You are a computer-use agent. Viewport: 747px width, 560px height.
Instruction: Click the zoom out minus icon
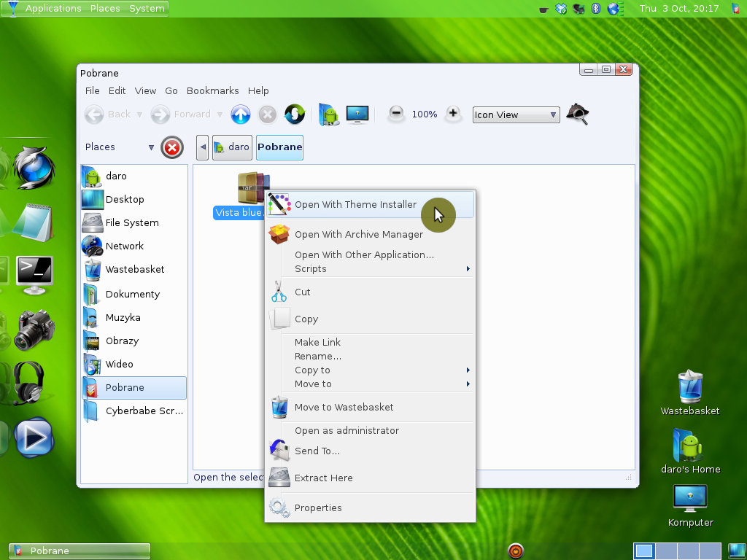[396, 114]
